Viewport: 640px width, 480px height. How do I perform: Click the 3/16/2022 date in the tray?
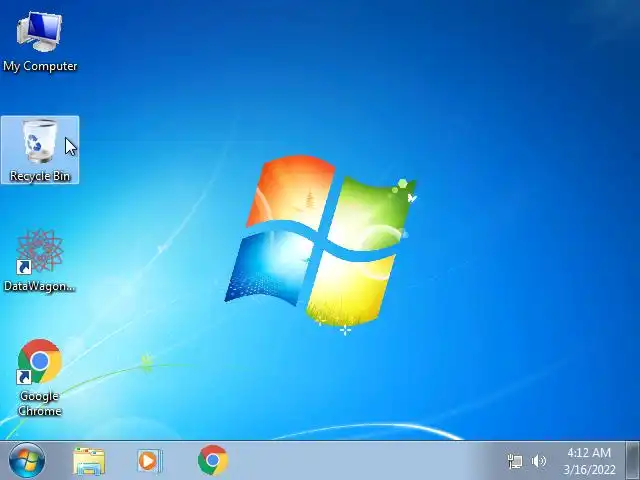[589, 469]
